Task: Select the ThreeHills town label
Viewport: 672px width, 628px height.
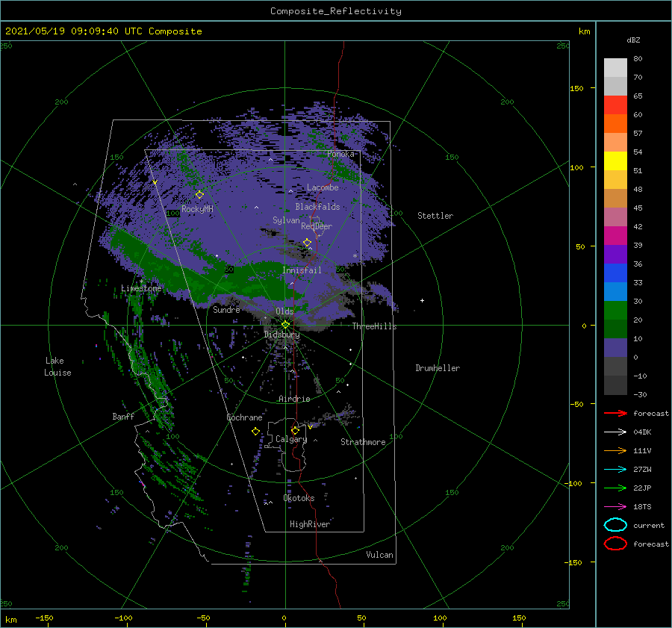Action: coord(374,326)
